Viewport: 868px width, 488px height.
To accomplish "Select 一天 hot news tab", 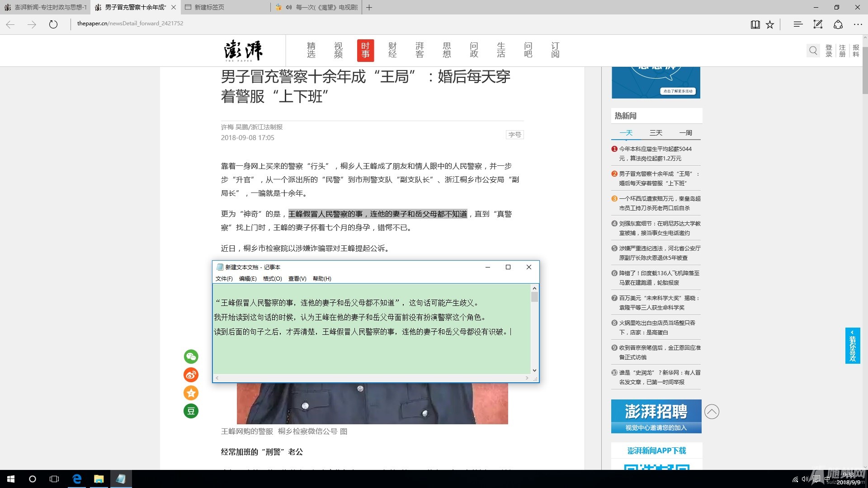I will point(626,133).
